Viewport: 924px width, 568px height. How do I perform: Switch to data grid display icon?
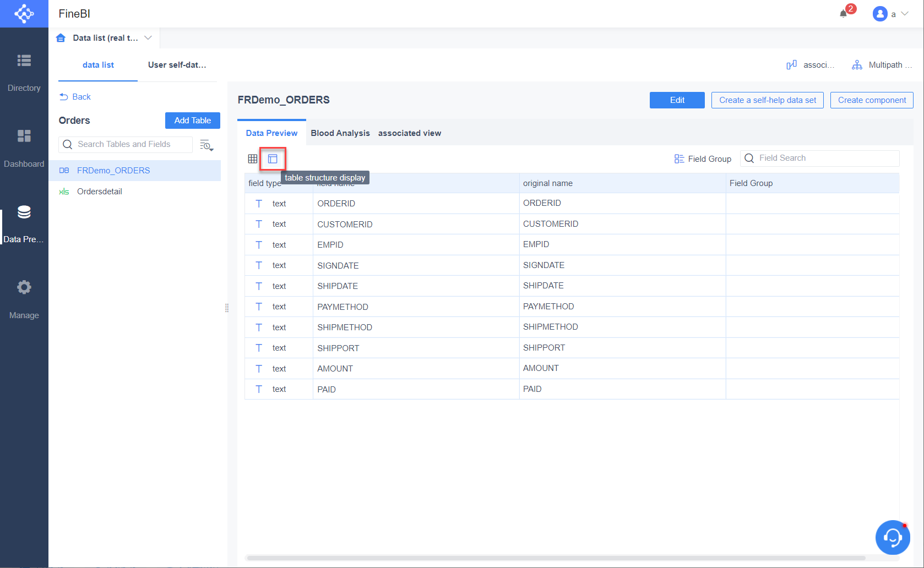253,159
